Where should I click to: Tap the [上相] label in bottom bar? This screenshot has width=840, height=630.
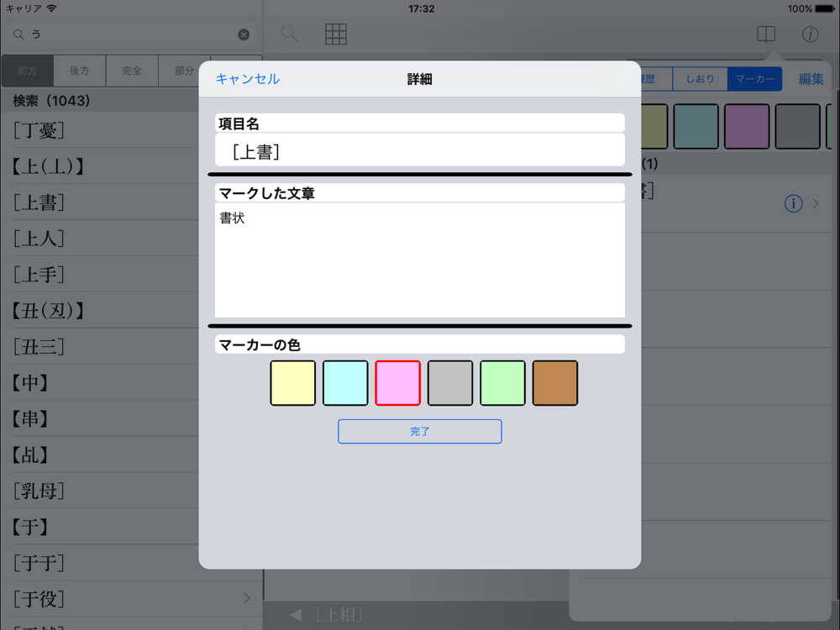tap(339, 615)
